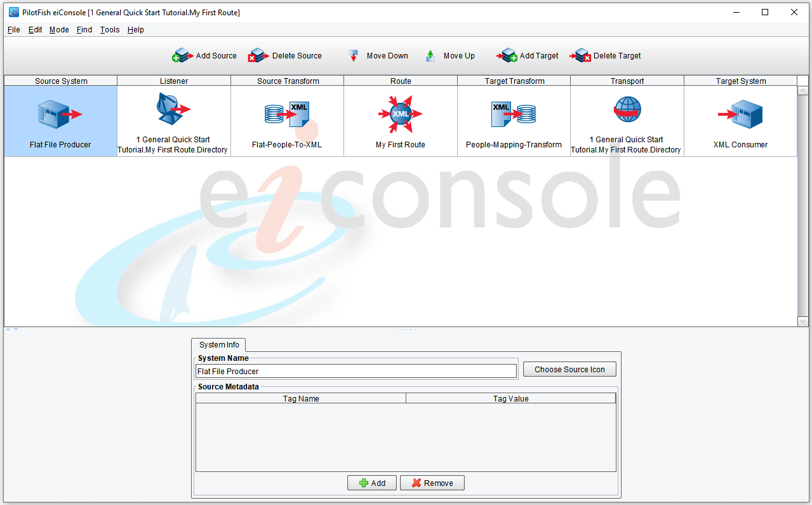Open the Flat-People-To-XML source transform icon
The width and height of the screenshot is (812, 505).
coord(287,114)
